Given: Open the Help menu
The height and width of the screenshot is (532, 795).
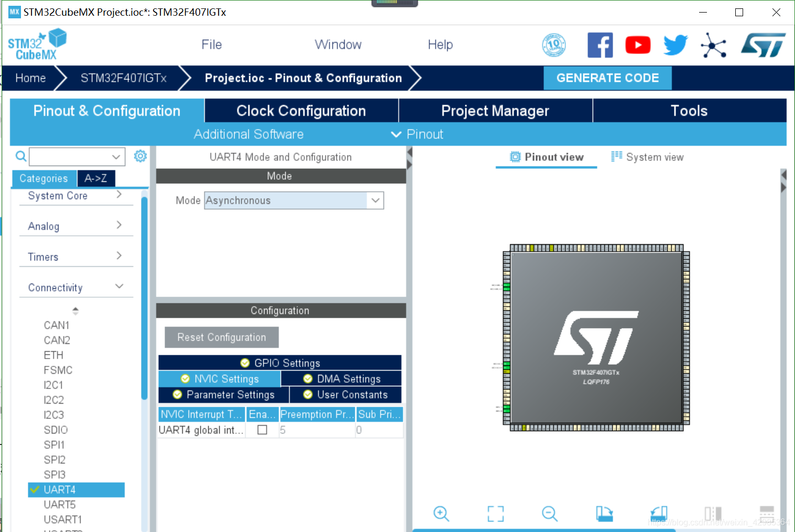Looking at the screenshot, I should pyautogui.click(x=440, y=45).
